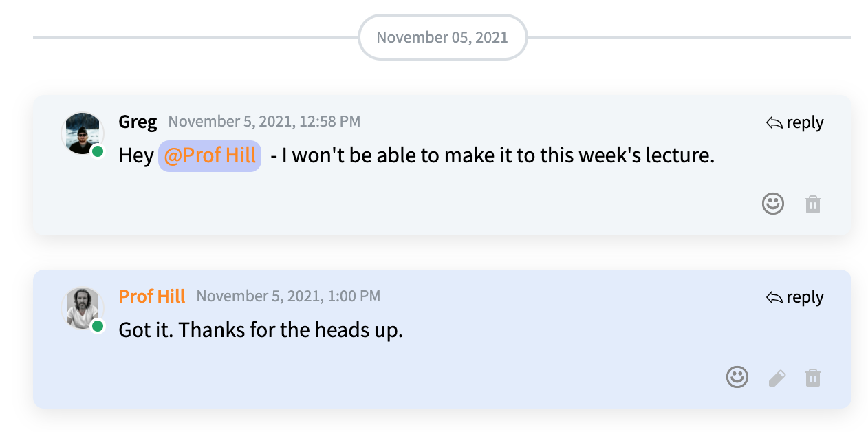Click Greg's username

pos(138,122)
